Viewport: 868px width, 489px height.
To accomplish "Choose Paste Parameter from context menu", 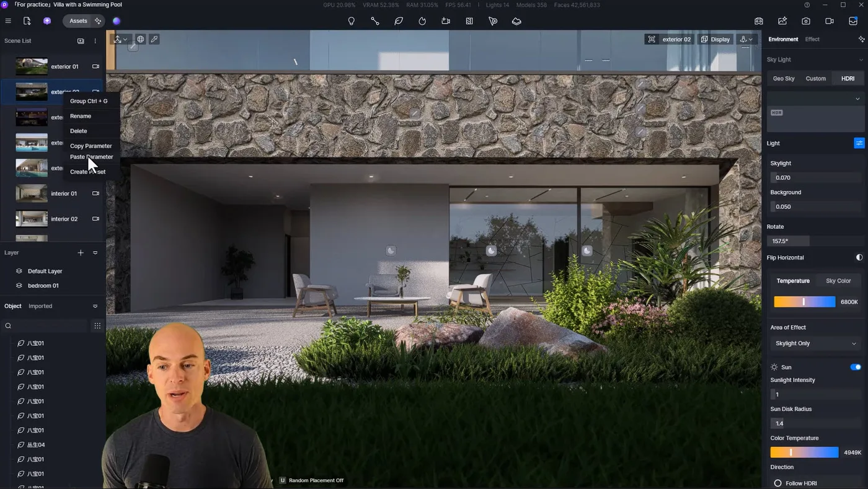I will point(91,157).
